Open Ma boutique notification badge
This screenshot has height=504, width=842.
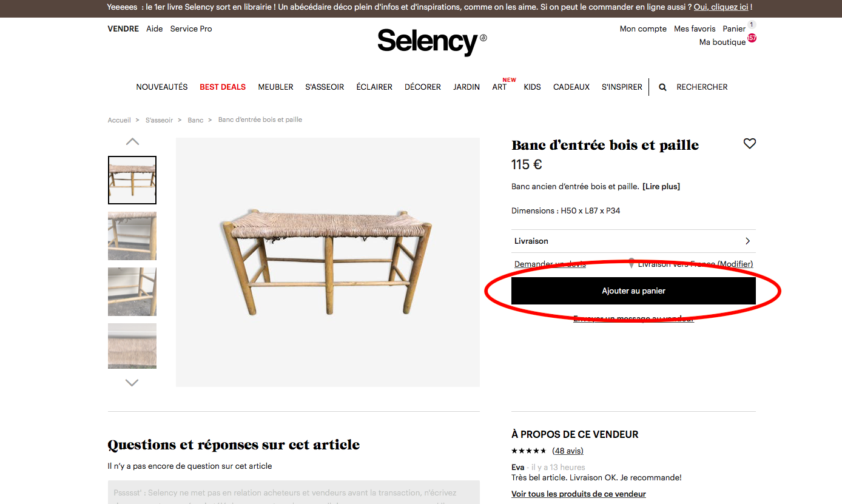pyautogui.click(x=752, y=38)
